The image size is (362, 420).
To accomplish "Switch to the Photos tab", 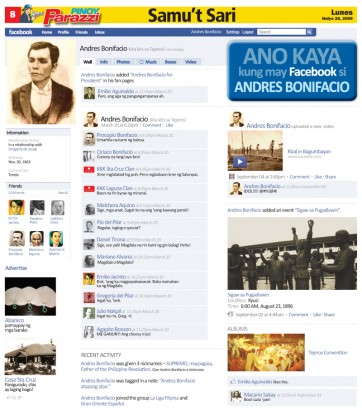I will tap(123, 62).
